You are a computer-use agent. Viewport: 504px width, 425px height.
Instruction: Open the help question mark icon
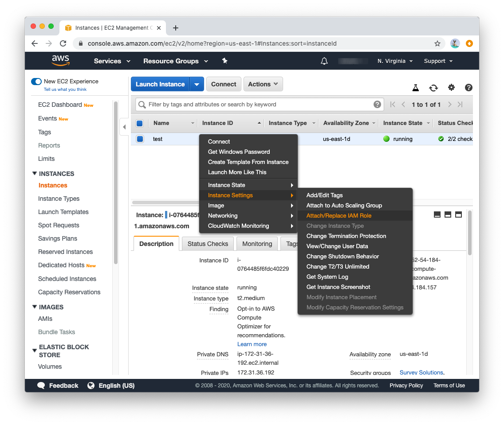(469, 87)
